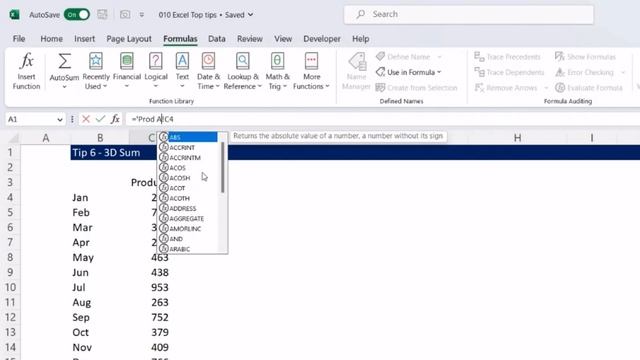Viewport: 640px width, 360px height.
Task: Click the camera icon in Quick Access toolbar
Action: click(x=125, y=15)
